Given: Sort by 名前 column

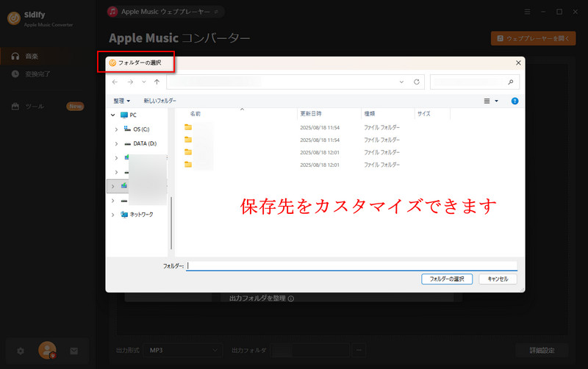Looking at the screenshot, I should tap(196, 114).
